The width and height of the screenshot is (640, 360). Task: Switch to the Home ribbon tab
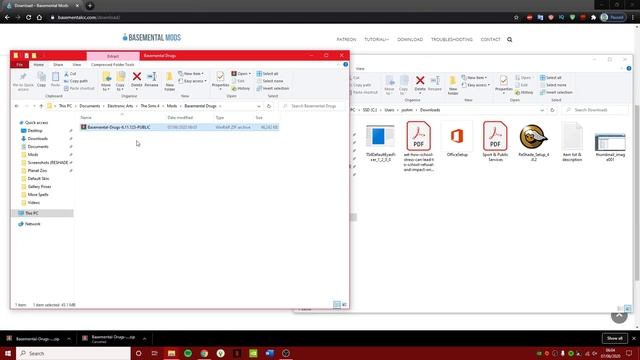(38, 64)
